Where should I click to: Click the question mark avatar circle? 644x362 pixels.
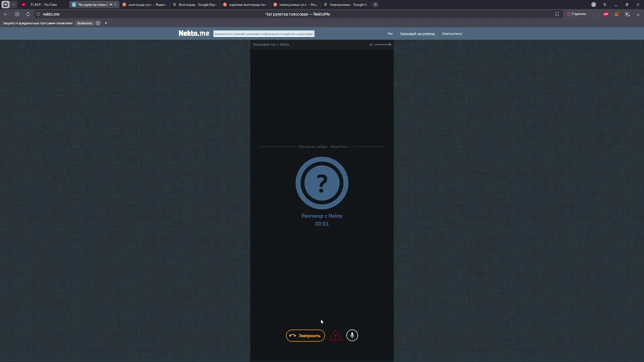322,183
